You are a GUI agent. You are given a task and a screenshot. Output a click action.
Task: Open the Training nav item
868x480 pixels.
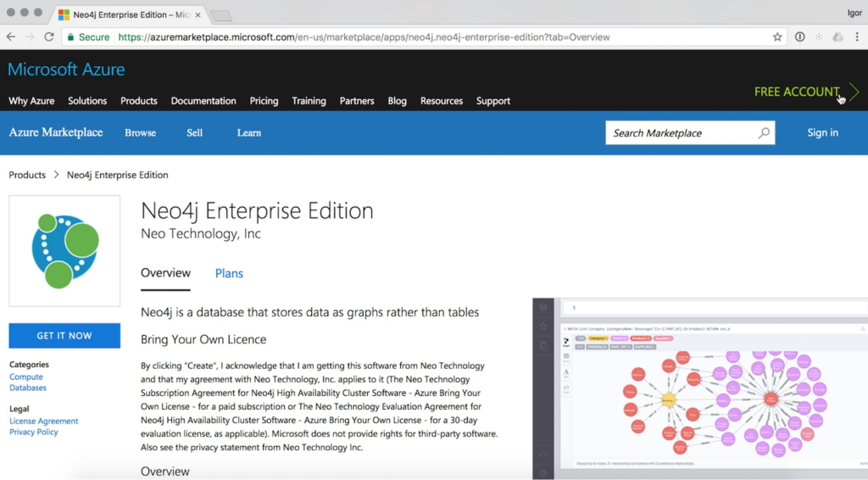click(309, 101)
